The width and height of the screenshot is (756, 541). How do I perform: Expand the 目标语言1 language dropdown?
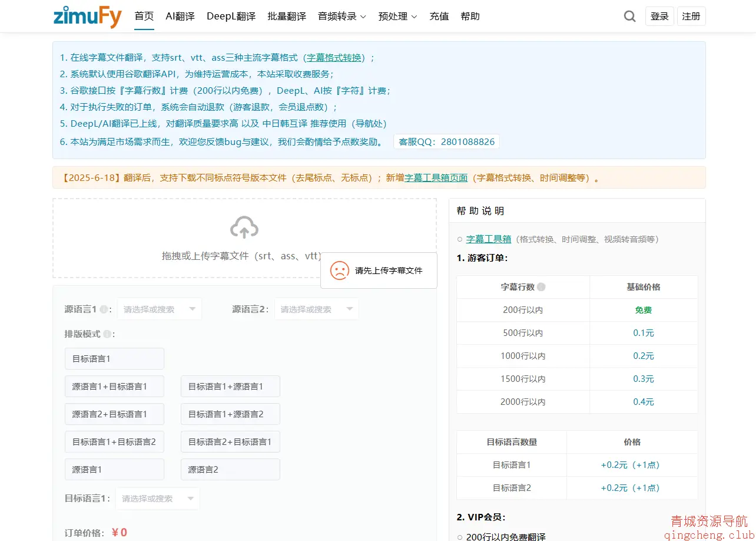click(x=157, y=499)
